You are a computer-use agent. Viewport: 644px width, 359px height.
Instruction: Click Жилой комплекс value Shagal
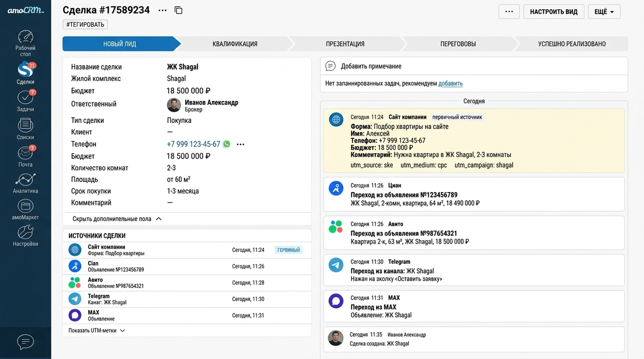[x=176, y=79]
